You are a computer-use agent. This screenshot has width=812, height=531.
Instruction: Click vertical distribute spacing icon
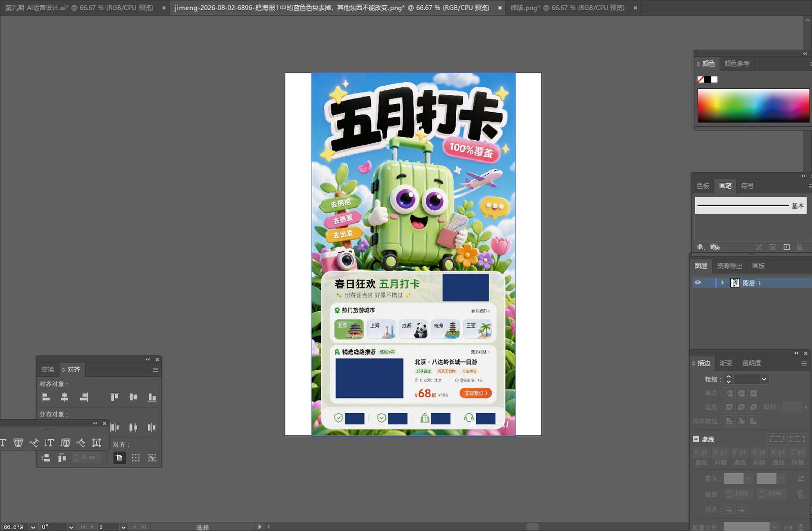pos(46,458)
